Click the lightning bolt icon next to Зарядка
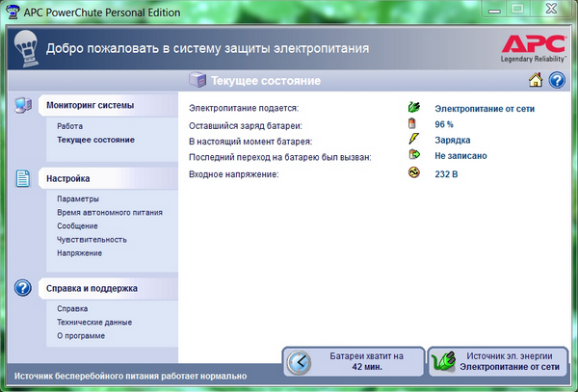This screenshot has height=392, width=578. pyautogui.click(x=413, y=139)
